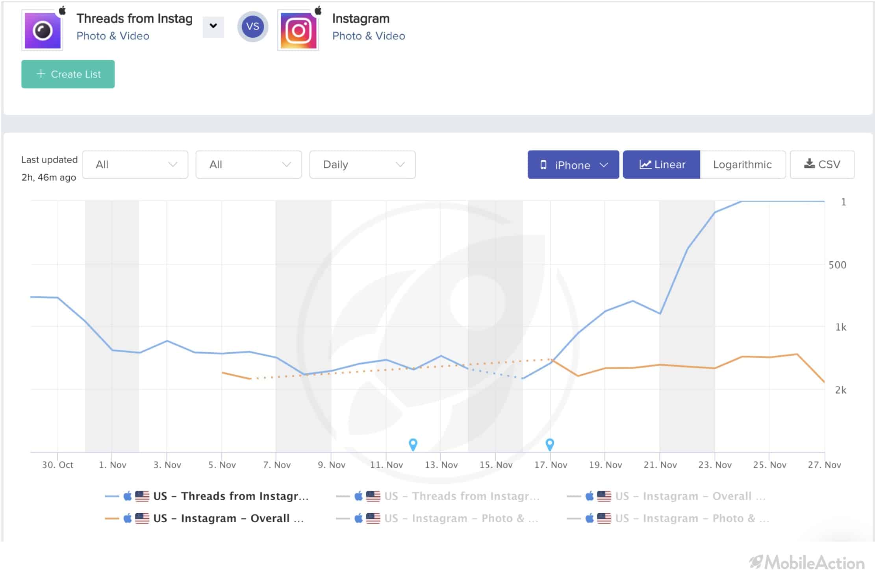Image resolution: width=875 pixels, height=588 pixels.
Task: Click the blue line color swatch in legend
Action: click(112, 496)
